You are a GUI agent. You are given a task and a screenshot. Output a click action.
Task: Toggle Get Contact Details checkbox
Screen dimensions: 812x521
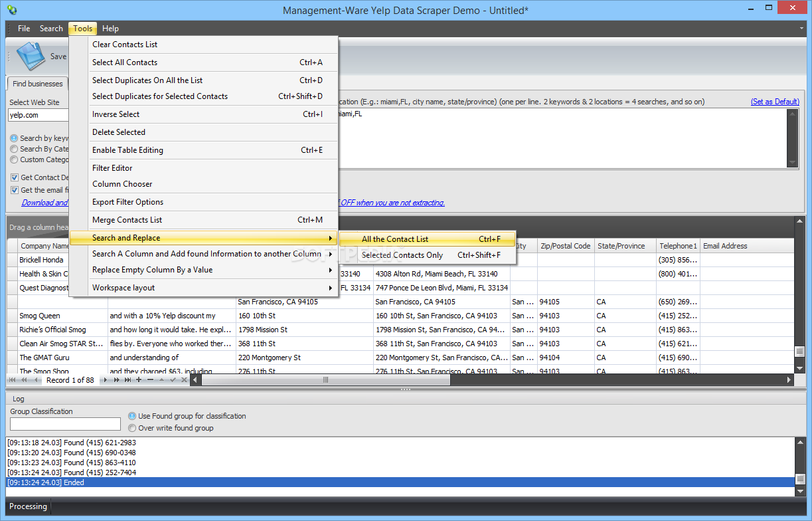click(x=15, y=177)
